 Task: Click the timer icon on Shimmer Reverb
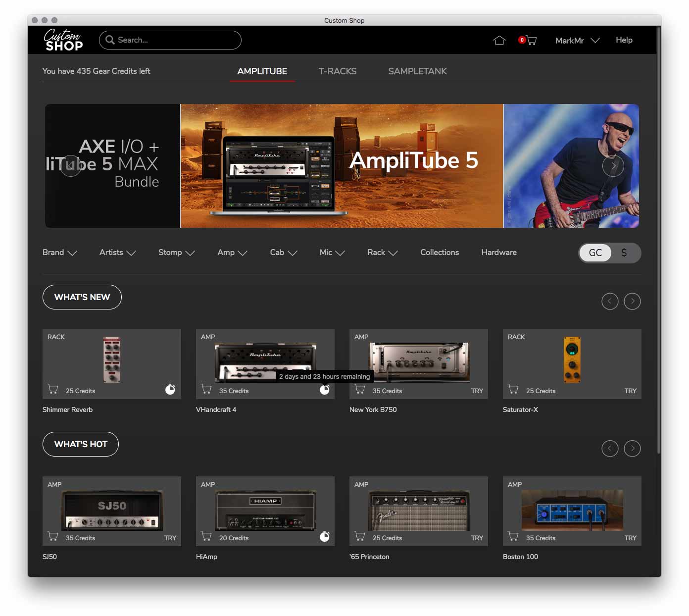[170, 390]
